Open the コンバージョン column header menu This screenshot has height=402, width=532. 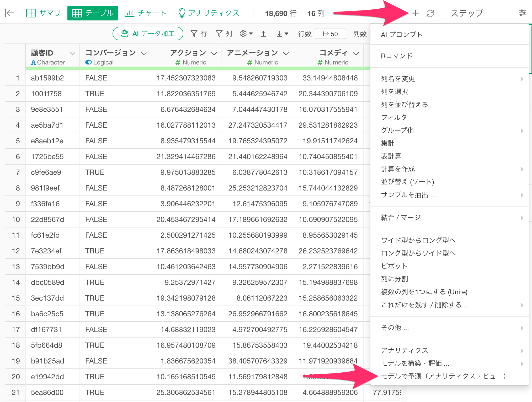coord(144,53)
